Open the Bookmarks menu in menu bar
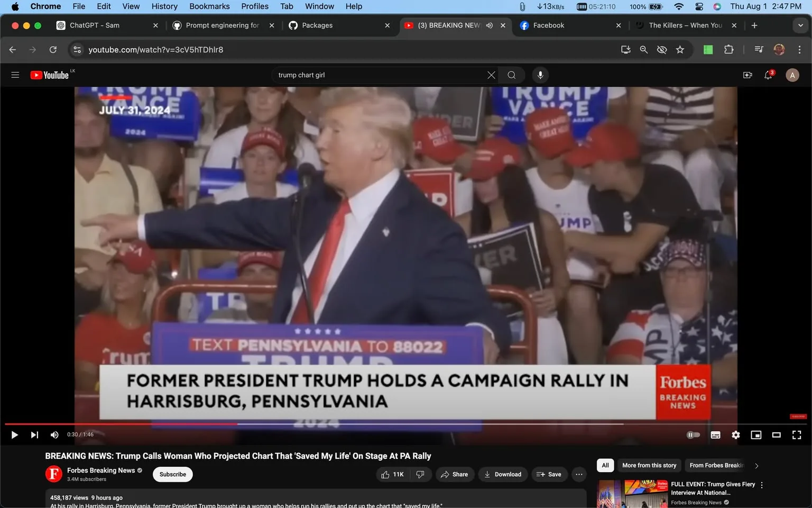Image resolution: width=812 pixels, height=508 pixels. click(x=209, y=6)
